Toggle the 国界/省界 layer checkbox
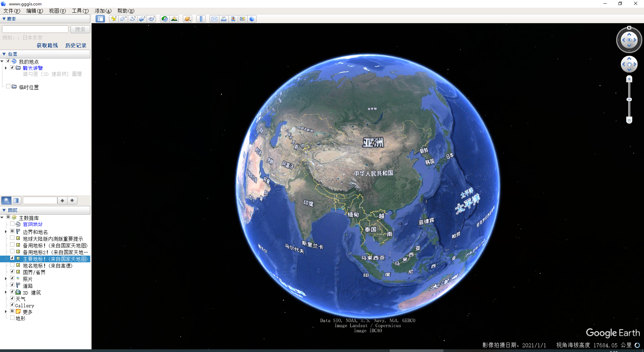 (12, 271)
